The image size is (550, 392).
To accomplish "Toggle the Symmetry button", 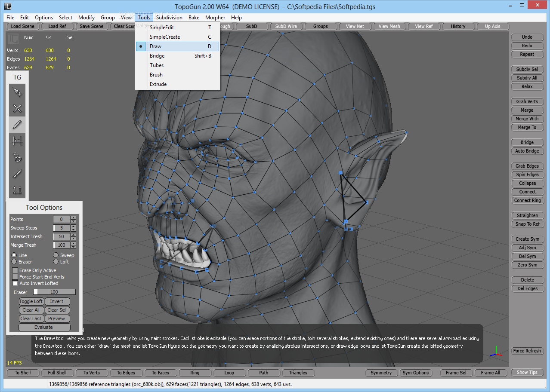I will [x=381, y=373].
